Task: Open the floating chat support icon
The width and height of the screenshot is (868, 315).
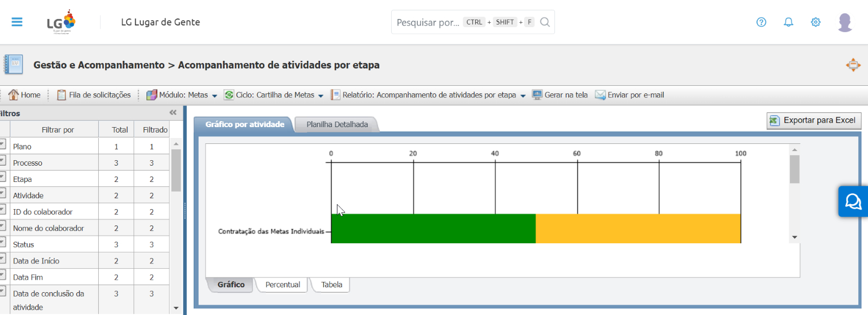Action: 853,201
